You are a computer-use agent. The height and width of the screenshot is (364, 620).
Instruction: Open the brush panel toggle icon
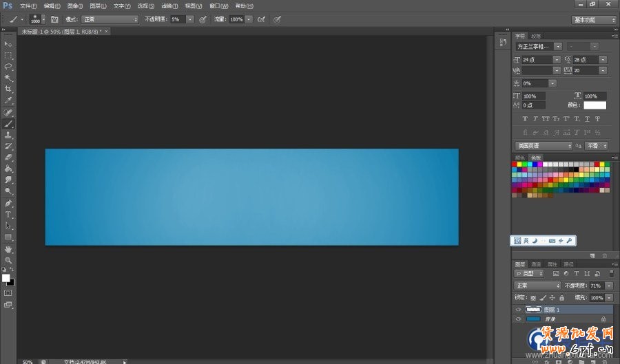pyautogui.click(x=54, y=19)
